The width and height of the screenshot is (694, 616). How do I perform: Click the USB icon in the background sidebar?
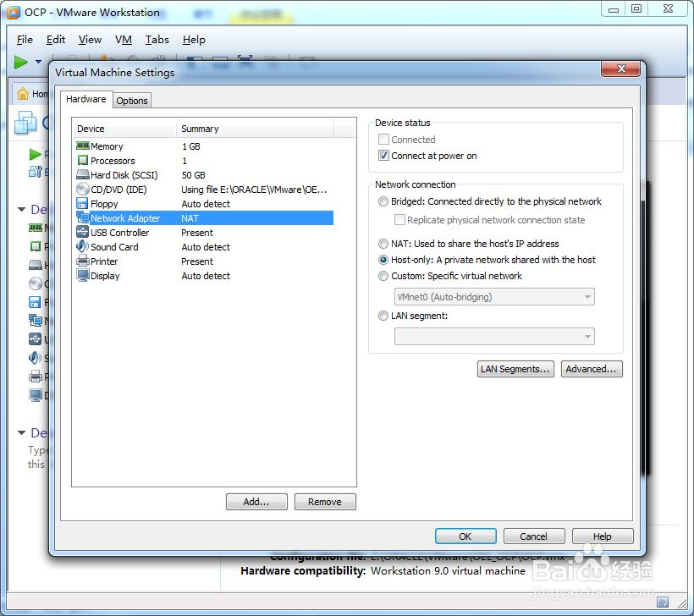click(36, 339)
